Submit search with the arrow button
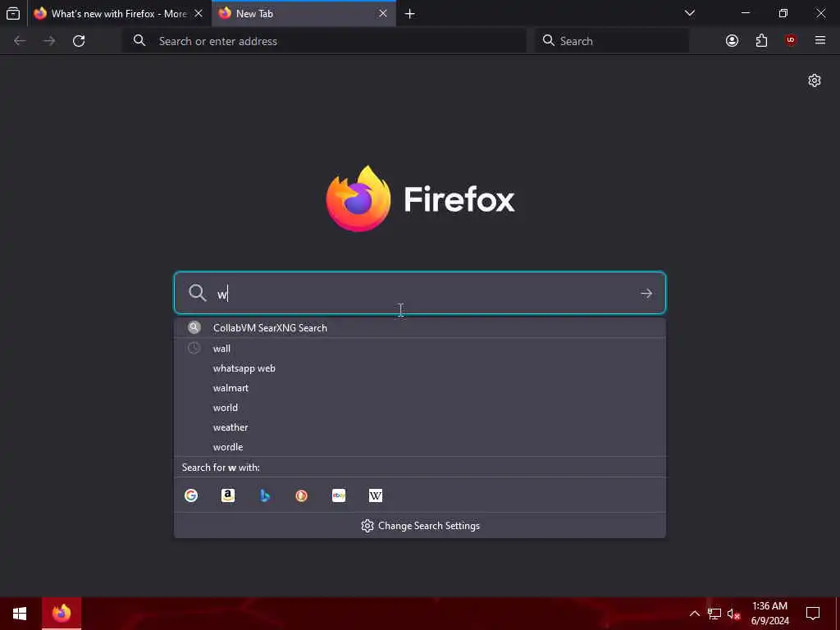The image size is (840, 630). coord(646,293)
